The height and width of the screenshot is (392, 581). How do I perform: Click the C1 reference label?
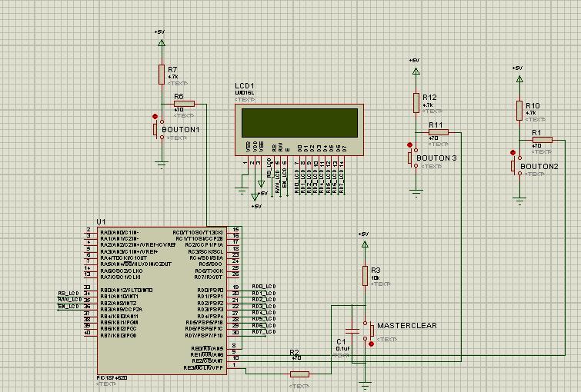341,342
